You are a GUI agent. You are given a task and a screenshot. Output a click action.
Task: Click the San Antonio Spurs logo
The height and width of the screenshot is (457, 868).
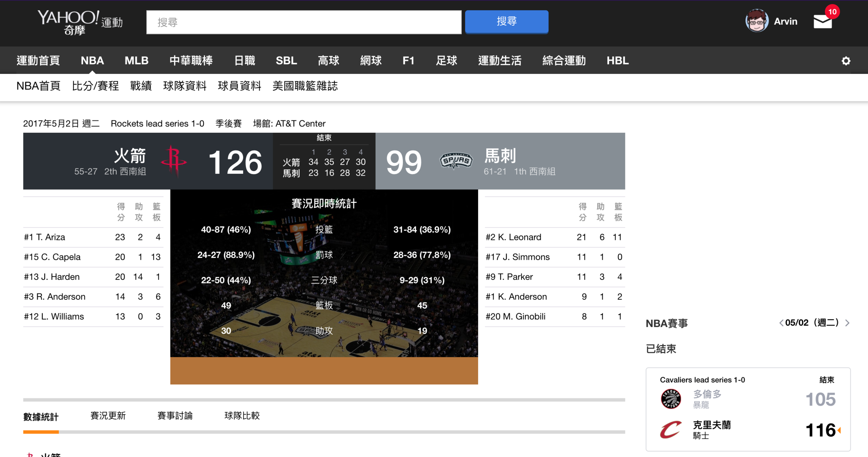(x=456, y=161)
